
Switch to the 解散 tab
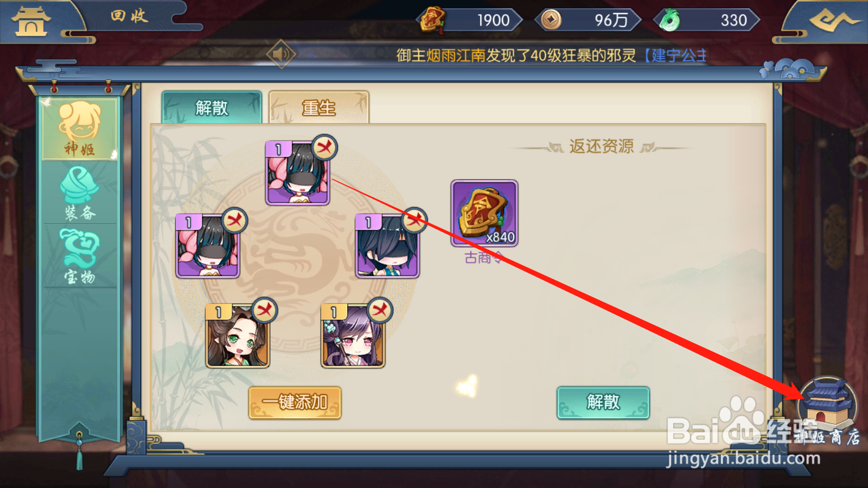[x=212, y=107]
